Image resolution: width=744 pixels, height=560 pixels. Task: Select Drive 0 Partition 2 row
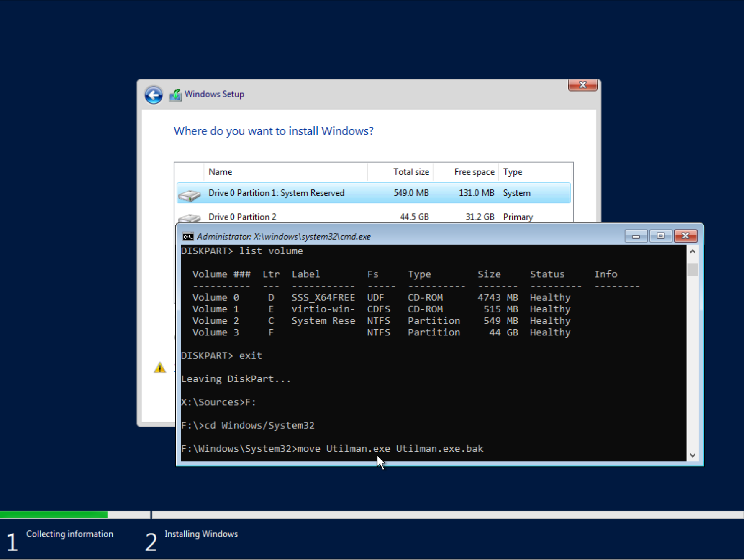(374, 217)
